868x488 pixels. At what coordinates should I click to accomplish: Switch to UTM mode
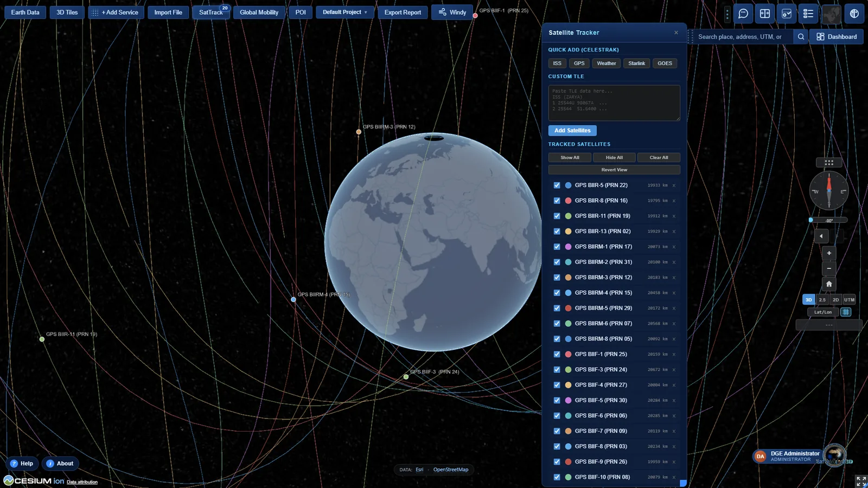(x=849, y=299)
